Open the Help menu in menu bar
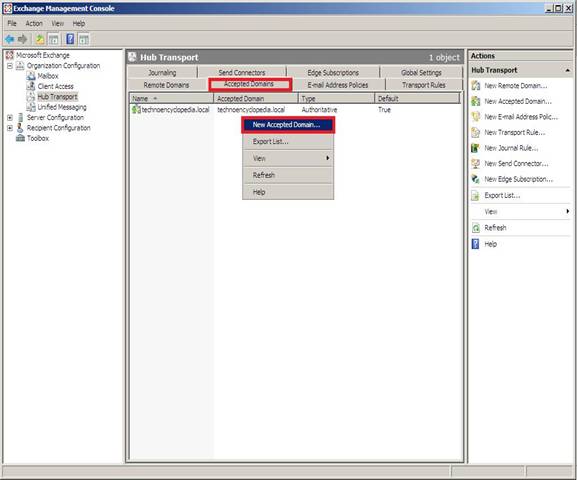The width and height of the screenshot is (577, 480). coord(79,24)
